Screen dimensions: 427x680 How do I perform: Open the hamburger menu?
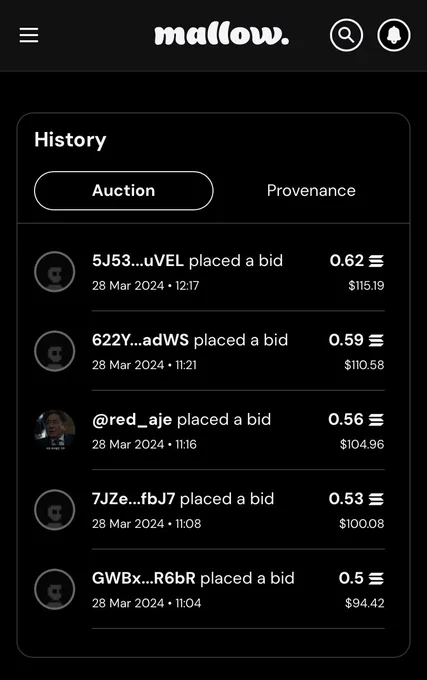point(29,35)
